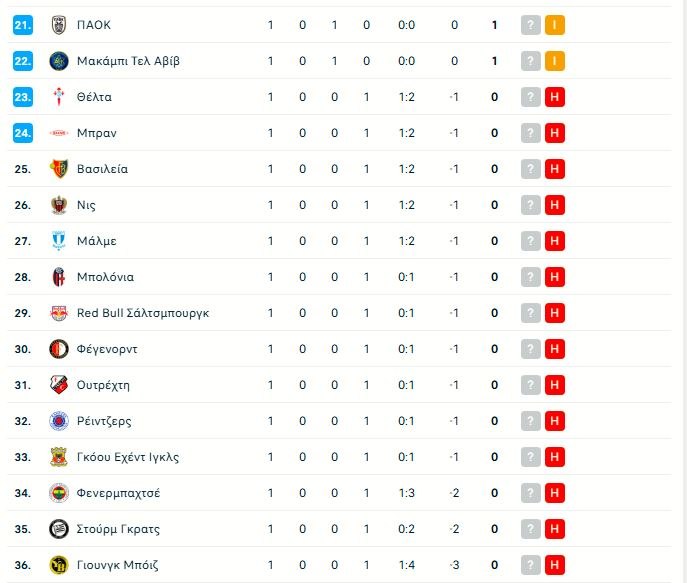Click the gray question mark badge for Θέλτα
Image resolution: width=687 pixels, height=583 pixels.
click(531, 97)
